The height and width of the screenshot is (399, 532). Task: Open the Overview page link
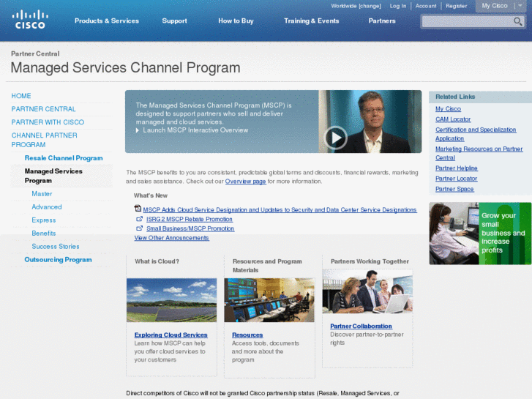coord(245,182)
